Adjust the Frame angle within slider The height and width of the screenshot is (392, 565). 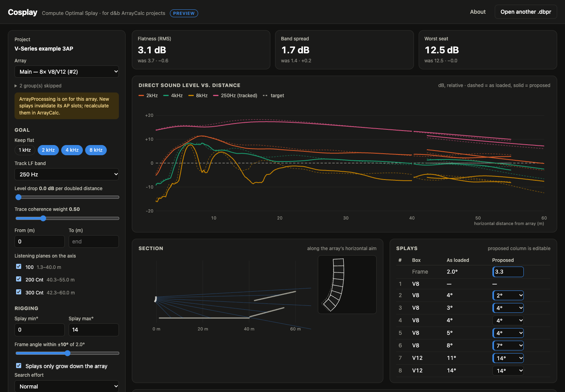(67, 353)
